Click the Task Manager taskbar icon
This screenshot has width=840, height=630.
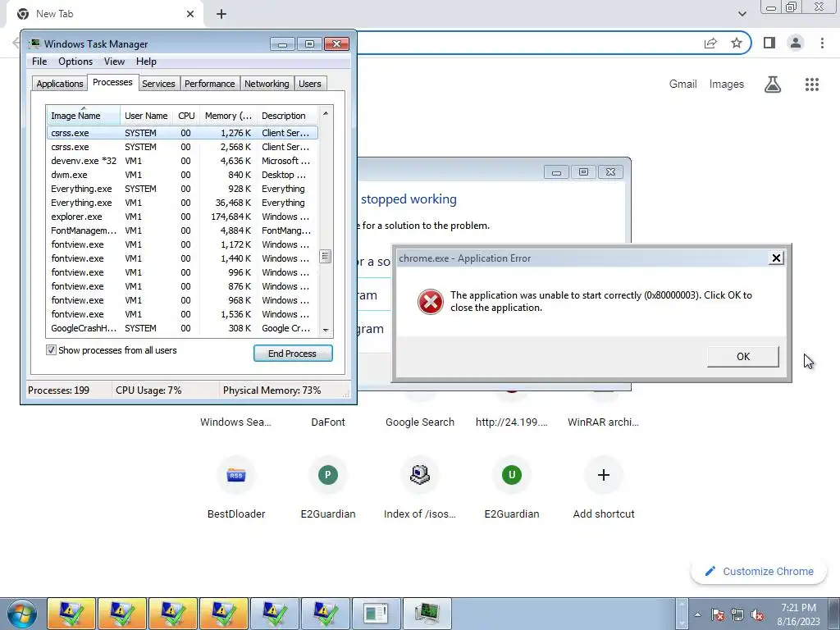[x=427, y=614]
